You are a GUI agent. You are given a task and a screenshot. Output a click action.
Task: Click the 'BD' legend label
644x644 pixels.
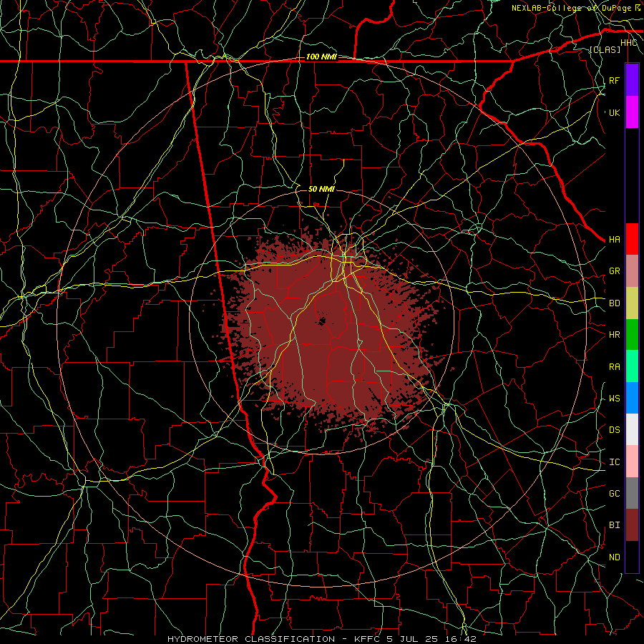tap(614, 303)
